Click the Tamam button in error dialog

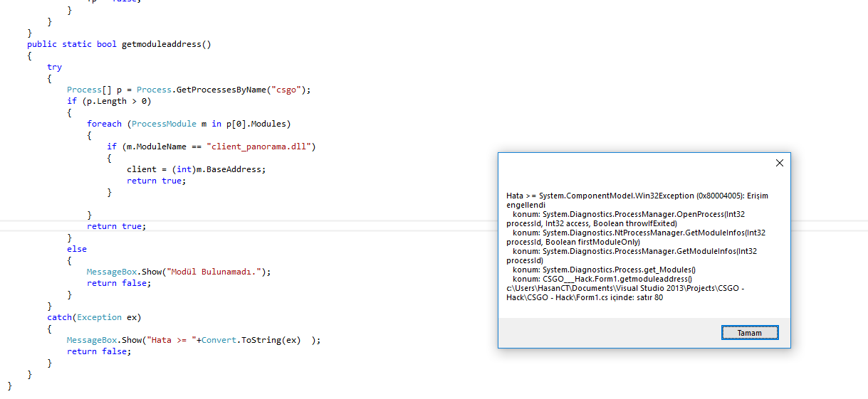click(750, 333)
